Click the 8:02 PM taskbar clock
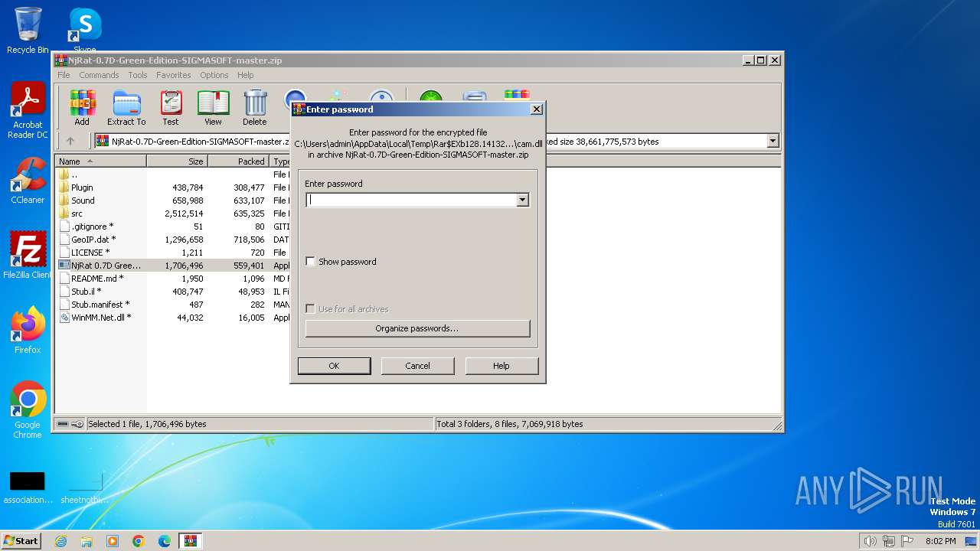 [x=940, y=541]
